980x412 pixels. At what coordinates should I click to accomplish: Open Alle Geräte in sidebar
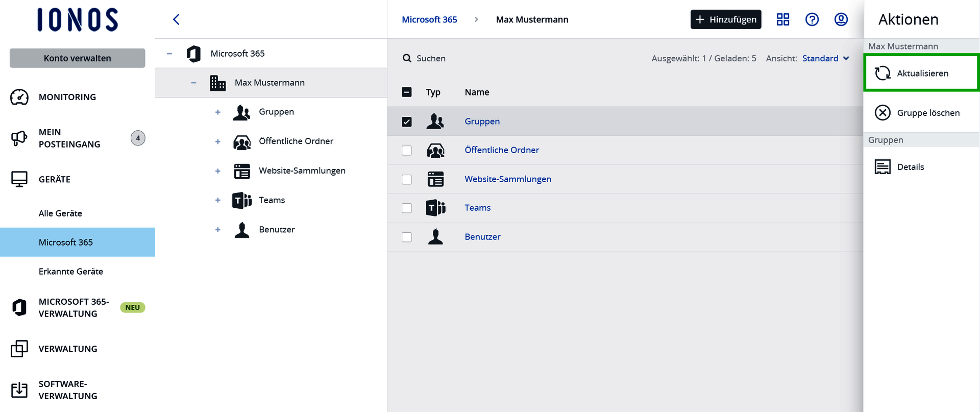coord(60,213)
